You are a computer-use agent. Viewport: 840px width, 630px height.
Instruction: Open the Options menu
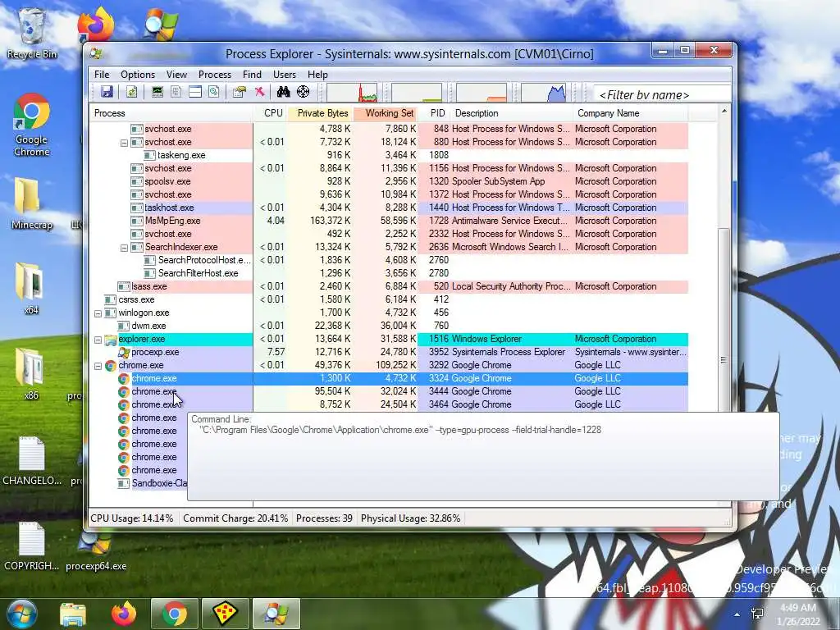138,75
